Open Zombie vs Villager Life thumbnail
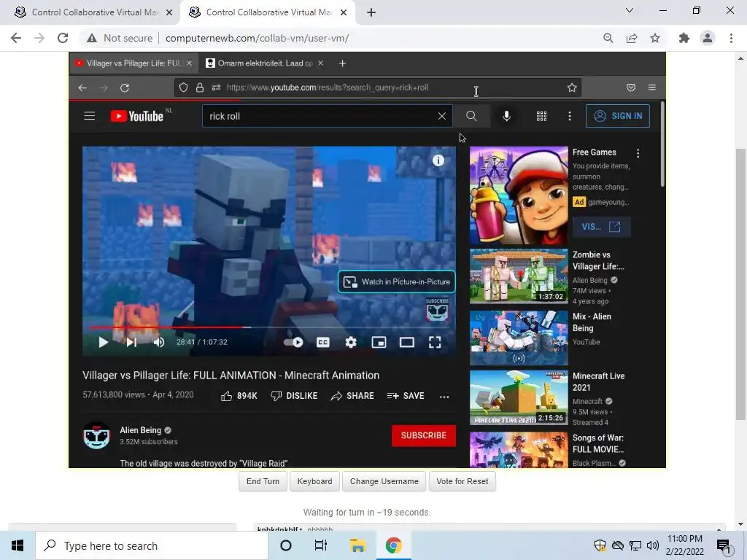Screen dimensions: 747x560 click(519, 276)
